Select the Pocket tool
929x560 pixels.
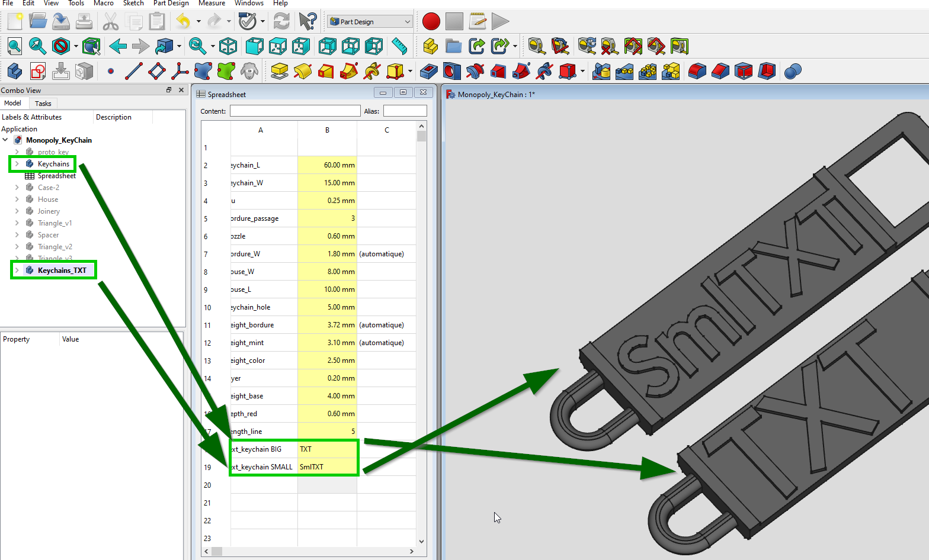(428, 72)
